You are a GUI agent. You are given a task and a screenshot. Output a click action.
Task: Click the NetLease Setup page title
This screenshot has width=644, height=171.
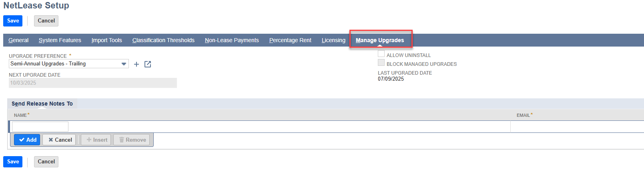tap(36, 6)
